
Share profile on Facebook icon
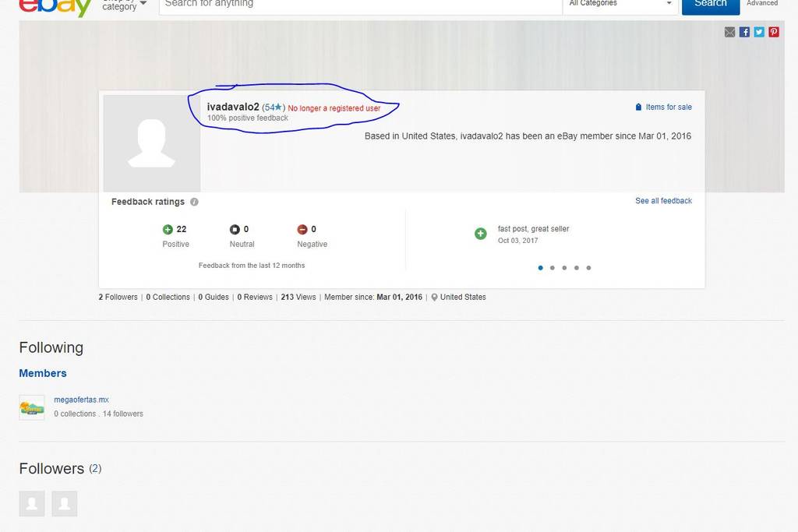[744, 32]
